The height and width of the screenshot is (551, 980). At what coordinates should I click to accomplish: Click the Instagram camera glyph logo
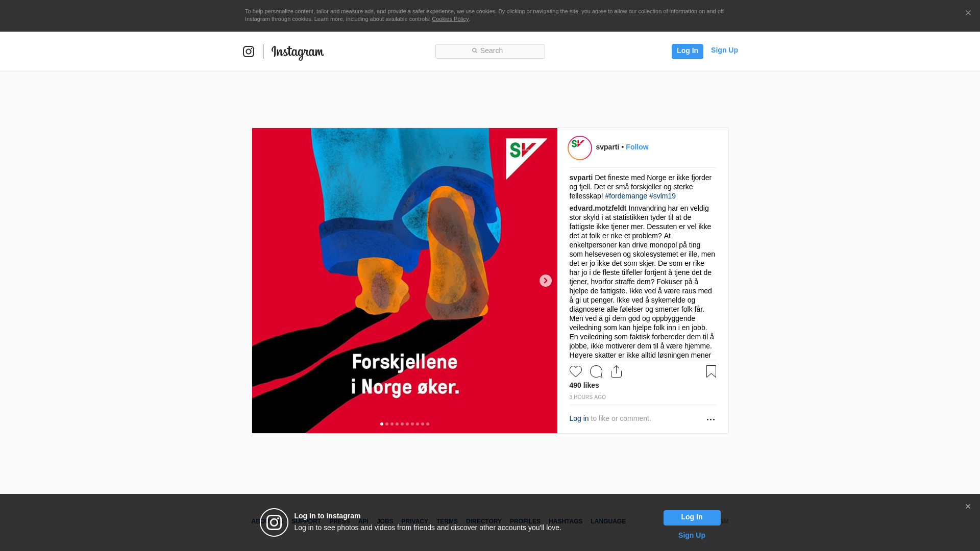[x=249, y=52]
